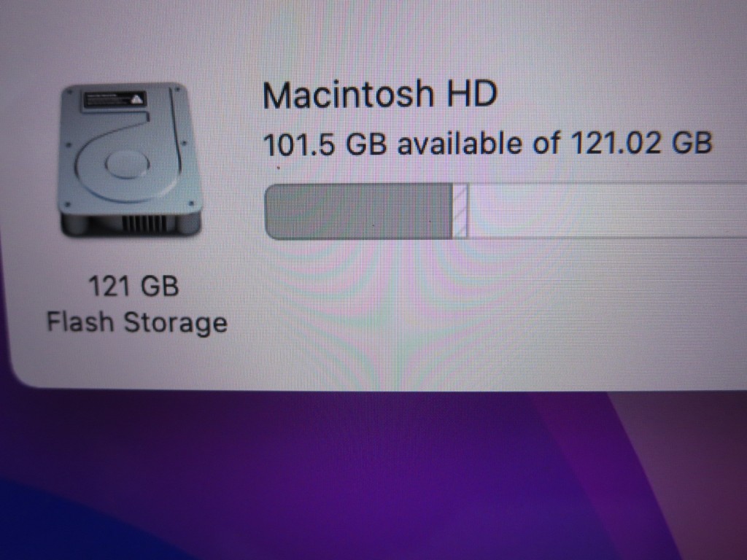Click the empty free portion of storage bar
Viewport: 747px width, 560px height.
[x=608, y=211]
